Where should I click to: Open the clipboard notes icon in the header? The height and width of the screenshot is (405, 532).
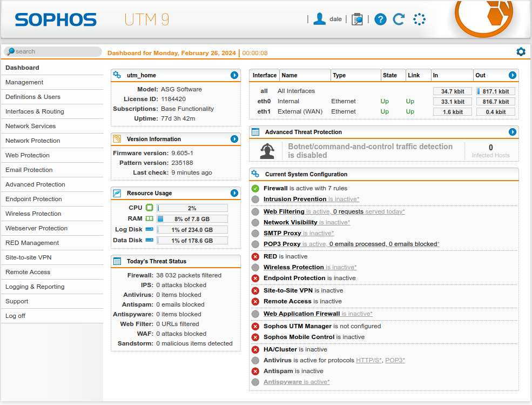point(357,18)
